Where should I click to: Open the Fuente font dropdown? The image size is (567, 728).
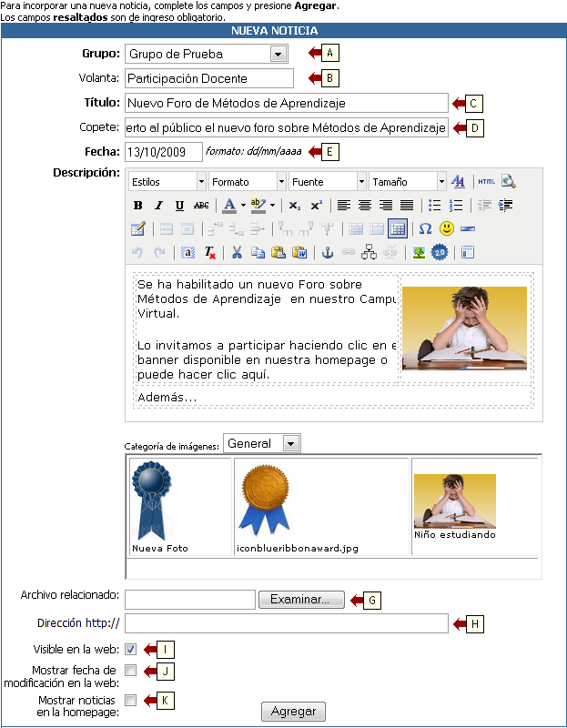click(x=328, y=181)
